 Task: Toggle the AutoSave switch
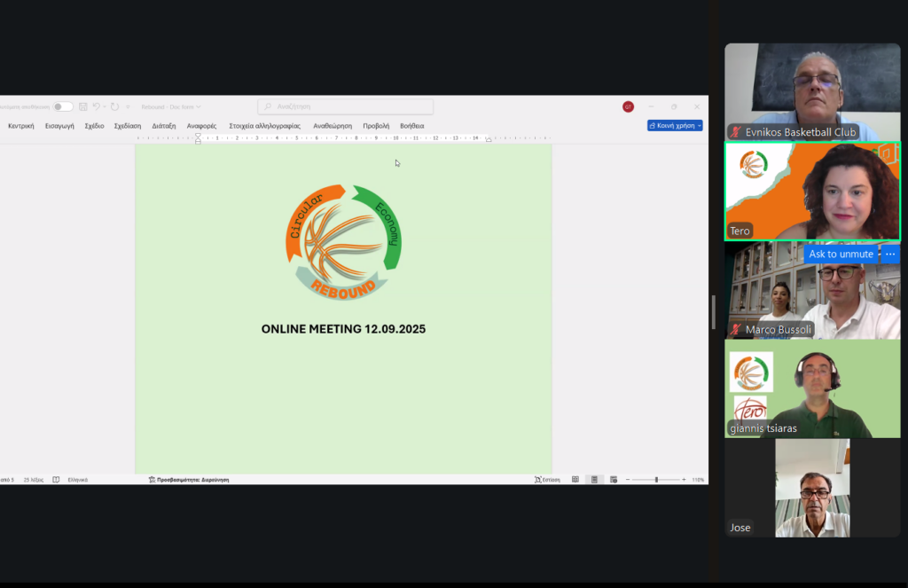(x=62, y=106)
